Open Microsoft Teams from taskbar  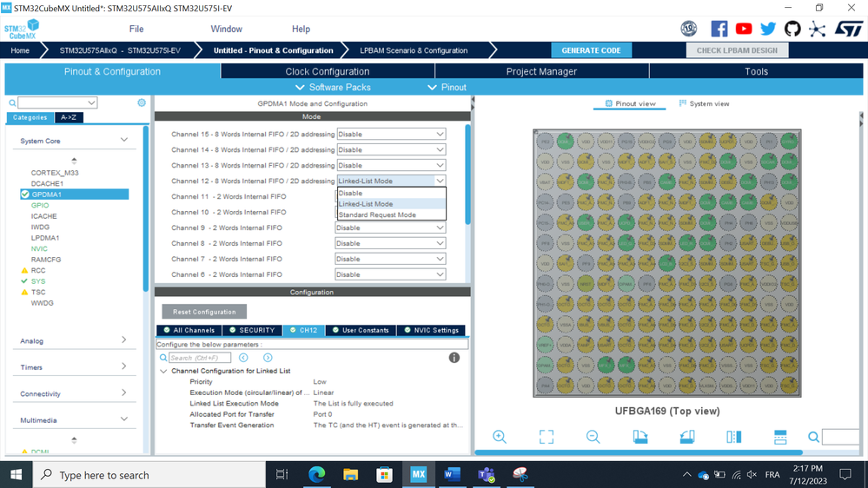(x=486, y=474)
